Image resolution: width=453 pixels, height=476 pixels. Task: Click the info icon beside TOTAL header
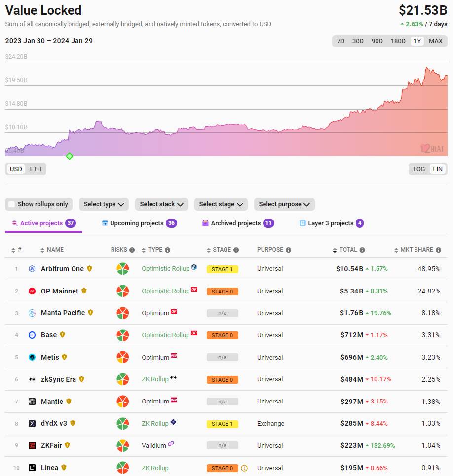click(362, 250)
